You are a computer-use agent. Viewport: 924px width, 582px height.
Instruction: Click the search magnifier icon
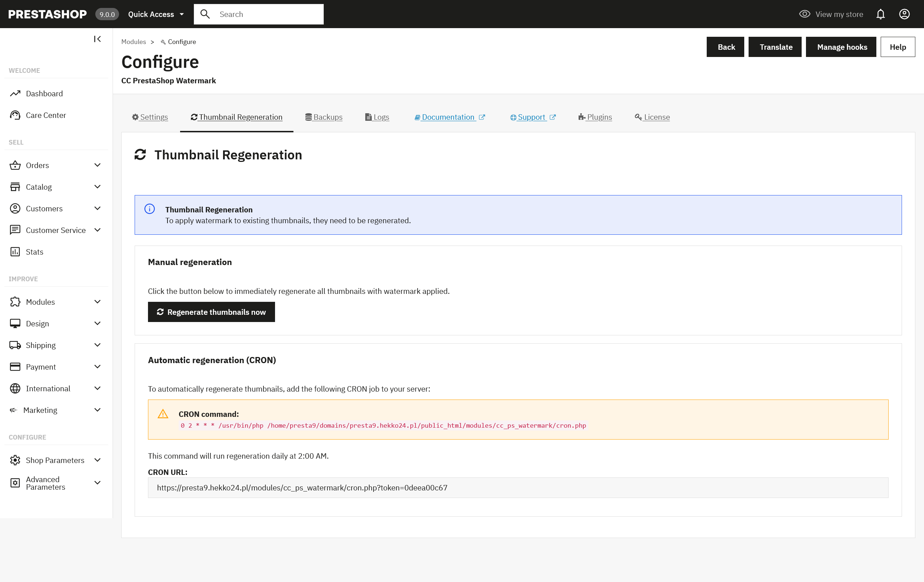(205, 14)
